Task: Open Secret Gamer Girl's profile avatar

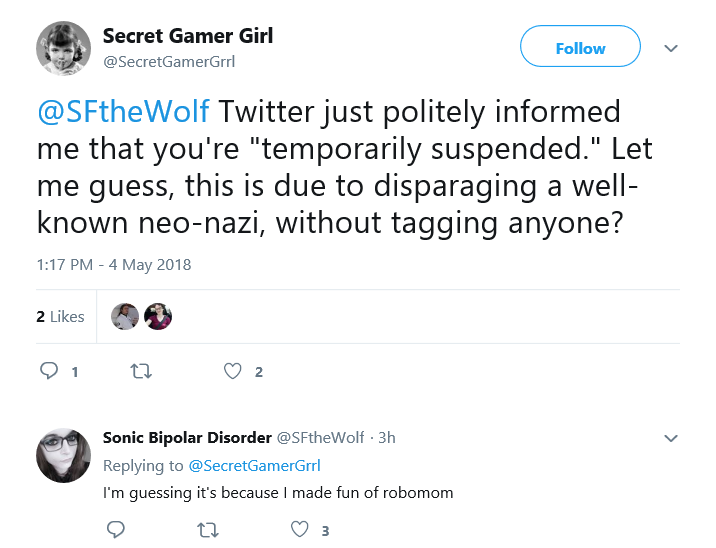Action: (63, 48)
